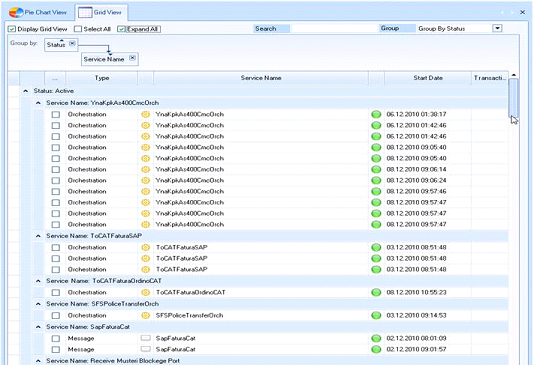This screenshot has height=365, width=533.
Task: Sort by the Start Date column header
Action: pos(428,78)
